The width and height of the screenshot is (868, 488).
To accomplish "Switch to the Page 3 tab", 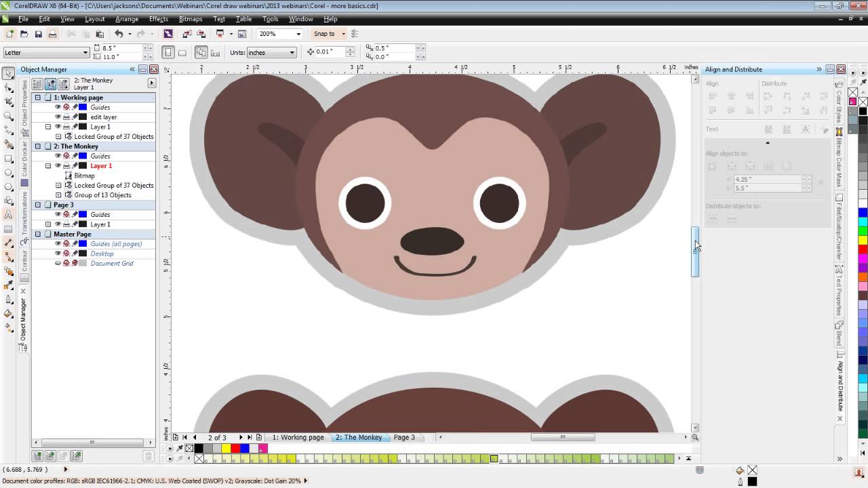I will 404,437.
